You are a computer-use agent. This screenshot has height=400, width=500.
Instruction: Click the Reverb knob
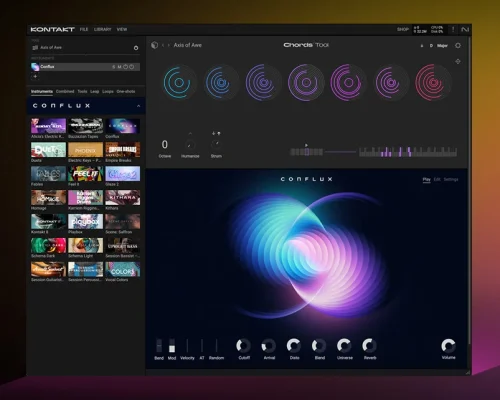point(369,346)
